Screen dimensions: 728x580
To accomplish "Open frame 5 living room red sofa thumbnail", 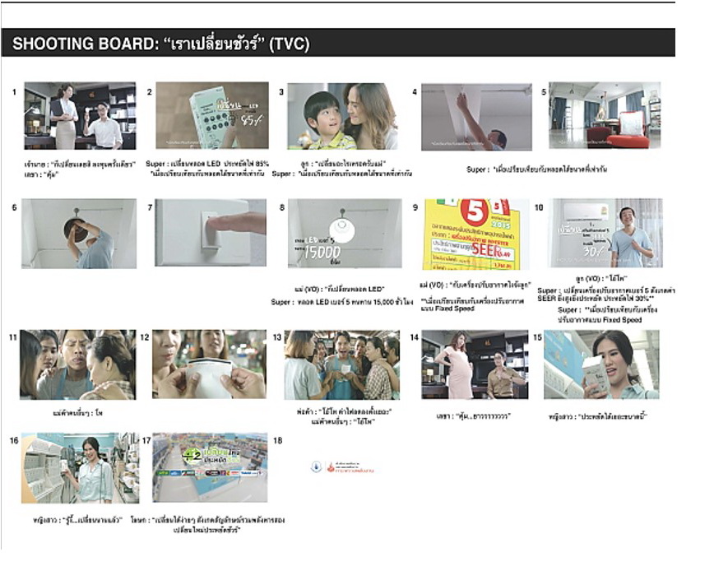I will coord(605,116).
